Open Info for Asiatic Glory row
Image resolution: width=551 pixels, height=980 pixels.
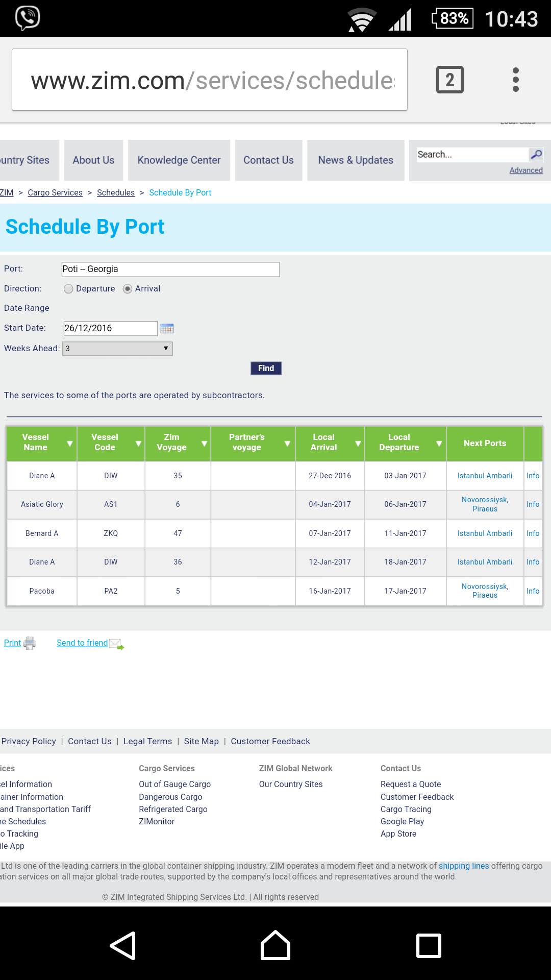click(533, 504)
